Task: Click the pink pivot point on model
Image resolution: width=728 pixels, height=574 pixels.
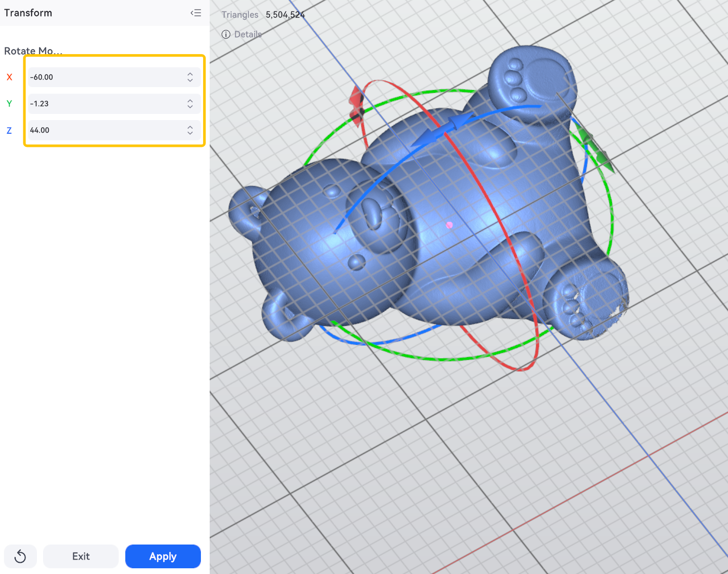Action: (x=449, y=225)
